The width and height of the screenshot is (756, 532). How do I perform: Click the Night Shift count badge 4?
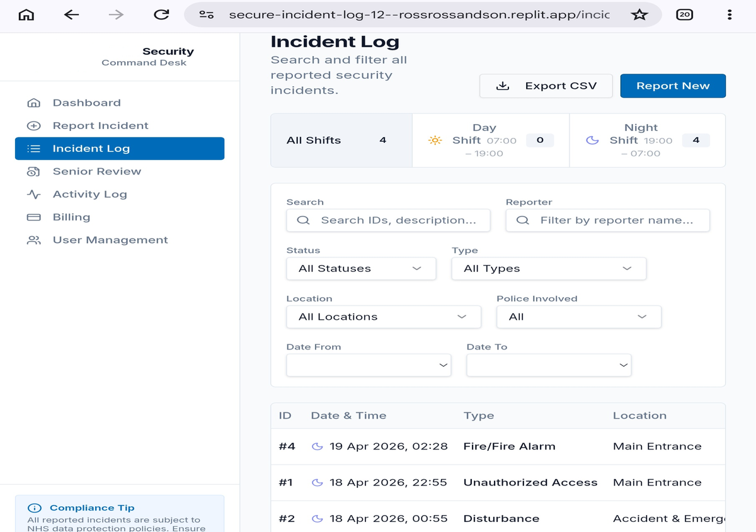(x=696, y=140)
